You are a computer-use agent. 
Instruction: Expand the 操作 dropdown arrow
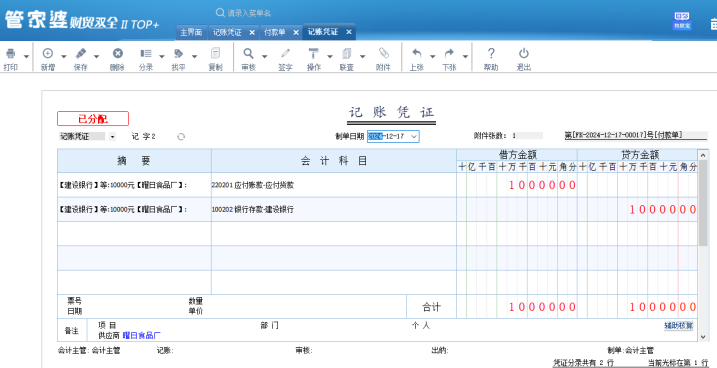[330, 57]
